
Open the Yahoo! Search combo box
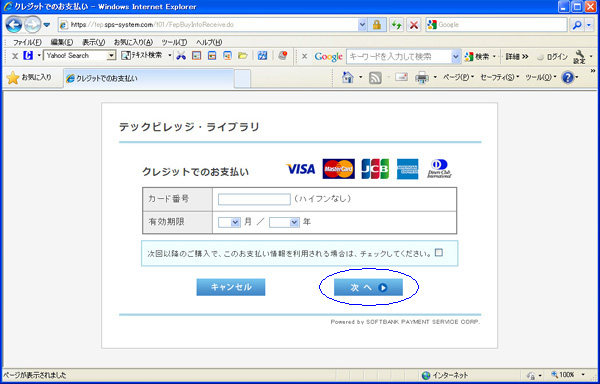click(x=79, y=56)
